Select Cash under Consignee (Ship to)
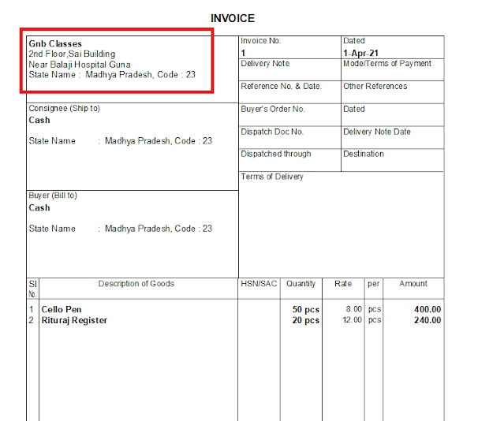This screenshot has width=504, height=421. (x=39, y=120)
